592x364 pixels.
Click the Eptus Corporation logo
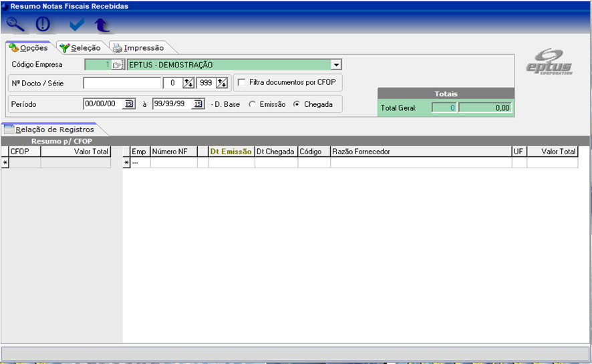tap(549, 62)
